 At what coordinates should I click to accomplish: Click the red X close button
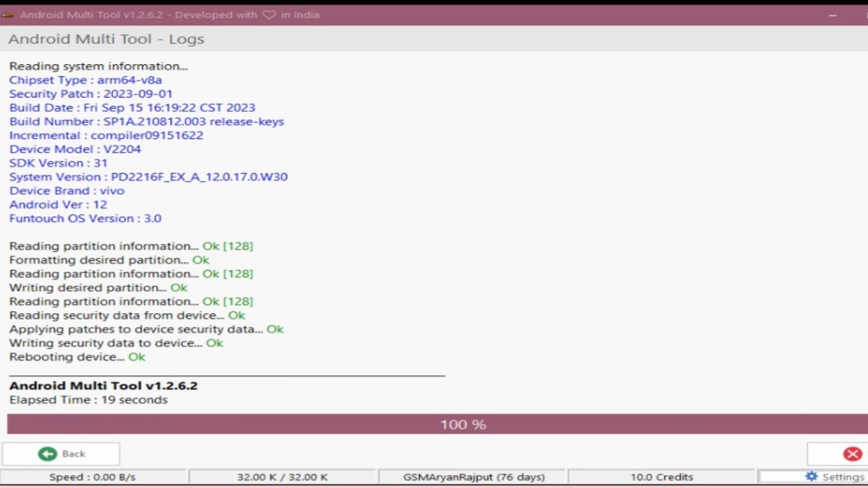(852, 454)
